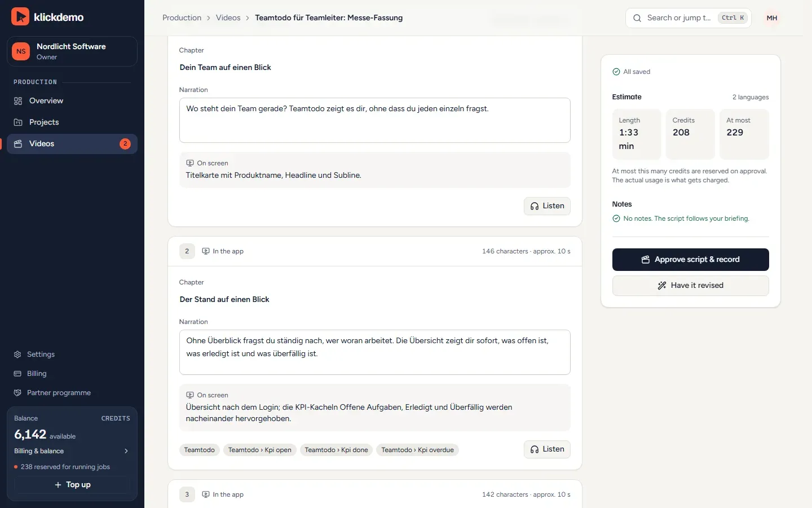Click 142 characters approx. 10 s

[x=526, y=494]
